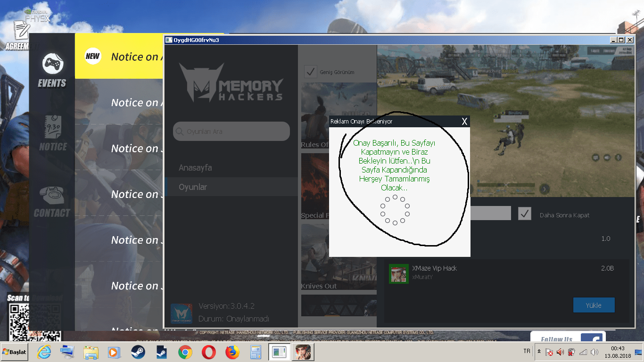Select Oyunlar in the sidebar
The width and height of the screenshot is (644, 362).
pyautogui.click(x=231, y=187)
